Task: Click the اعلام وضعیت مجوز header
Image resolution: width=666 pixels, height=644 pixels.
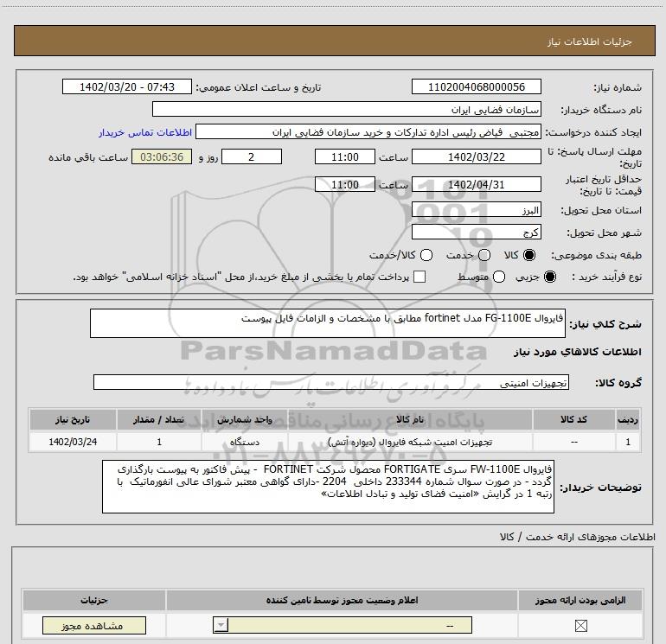Action: pyautogui.click(x=342, y=600)
